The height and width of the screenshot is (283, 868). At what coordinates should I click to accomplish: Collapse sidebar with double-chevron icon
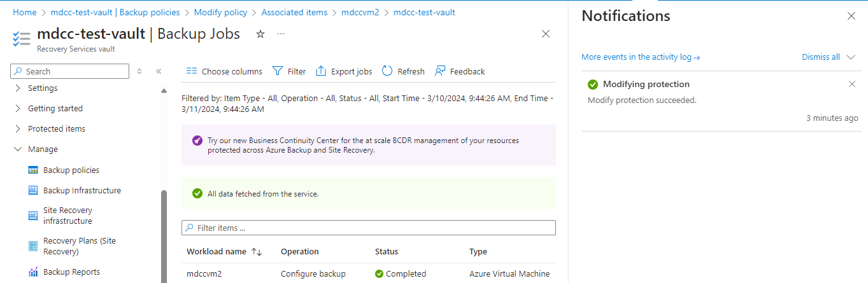[159, 71]
